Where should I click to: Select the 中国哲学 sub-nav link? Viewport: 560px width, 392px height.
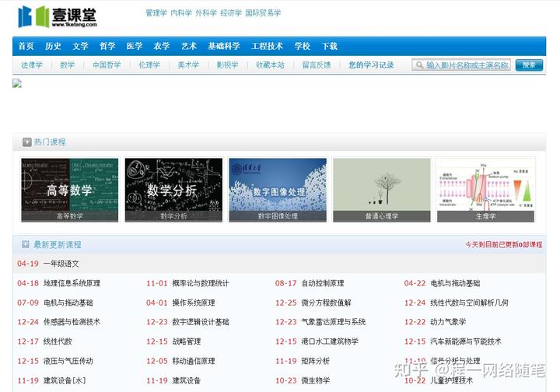[x=107, y=65]
